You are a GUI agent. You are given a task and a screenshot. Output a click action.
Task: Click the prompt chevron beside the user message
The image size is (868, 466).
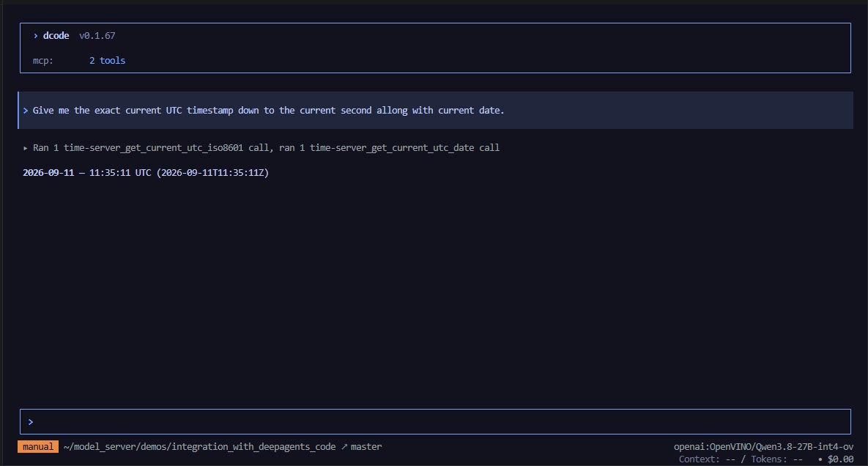click(x=26, y=111)
